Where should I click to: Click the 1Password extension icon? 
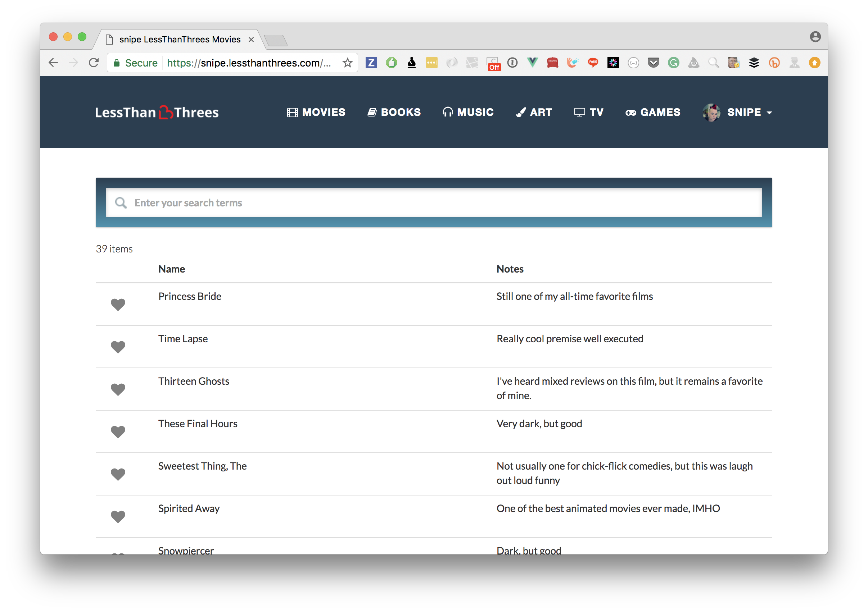(x=512, y=63)
